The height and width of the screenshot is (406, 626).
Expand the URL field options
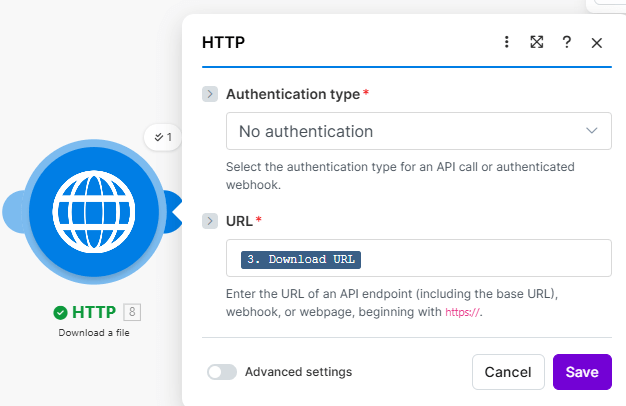(x=210, y=221)
